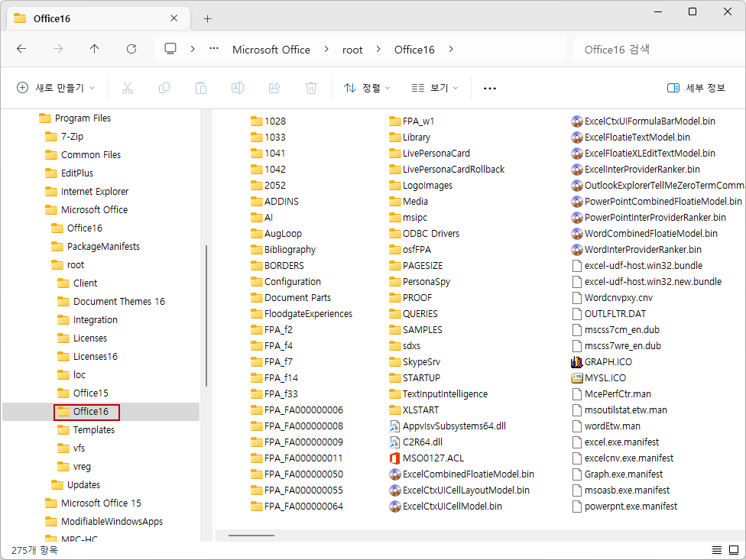746x560 pixels.
Task: Select excel.exe.manifest file icon
Action: coord(576,442)
